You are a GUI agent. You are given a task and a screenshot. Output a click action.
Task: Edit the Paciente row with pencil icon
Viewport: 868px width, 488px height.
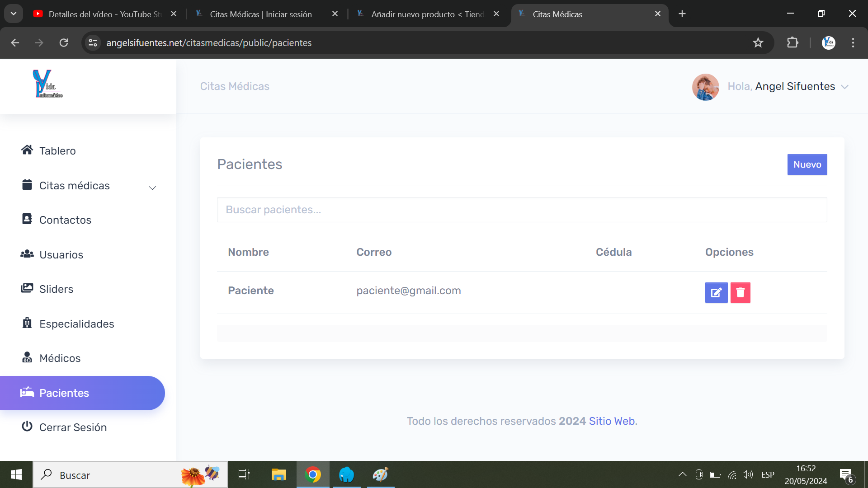716,292
